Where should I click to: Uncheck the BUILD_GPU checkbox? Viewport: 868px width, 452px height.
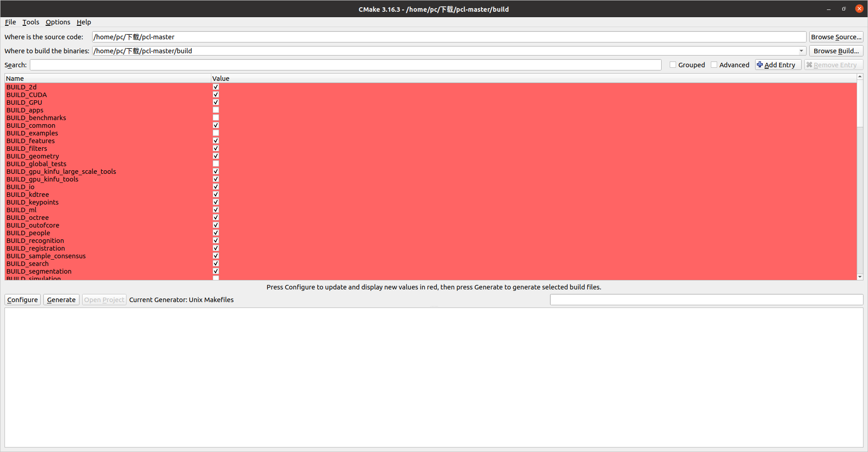[x=216, y=103]
